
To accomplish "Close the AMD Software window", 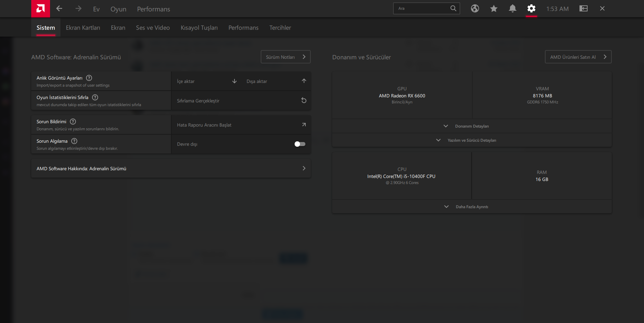I will (602, 8).
